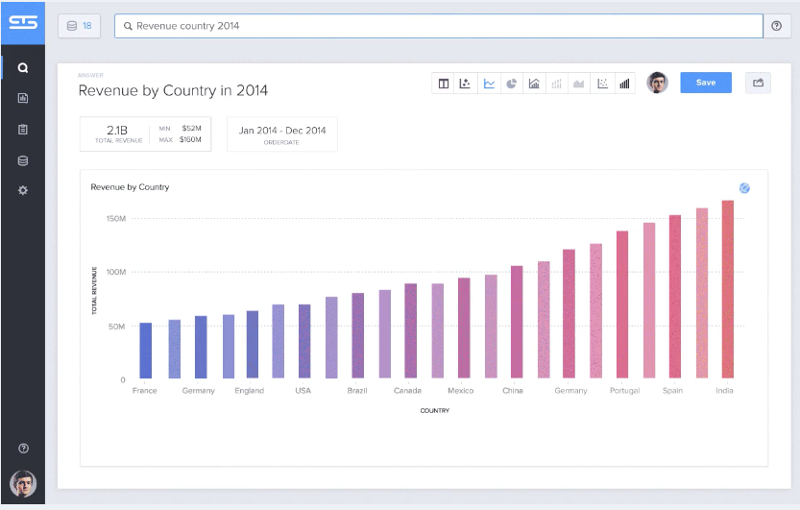Image resolution: width=800 pixels, height=510 pixels.
Task: Click the help question mark beside search
Action: point(777,26)
